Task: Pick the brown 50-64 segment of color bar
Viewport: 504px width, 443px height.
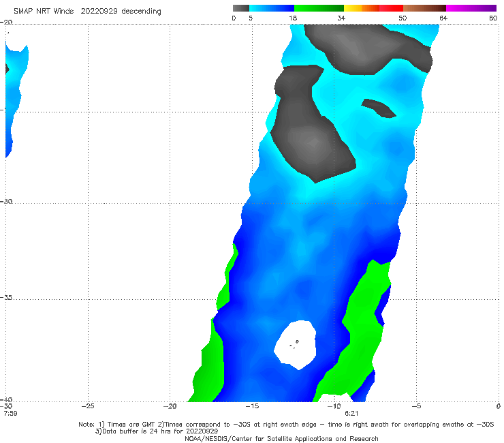Action: [424, 8]
